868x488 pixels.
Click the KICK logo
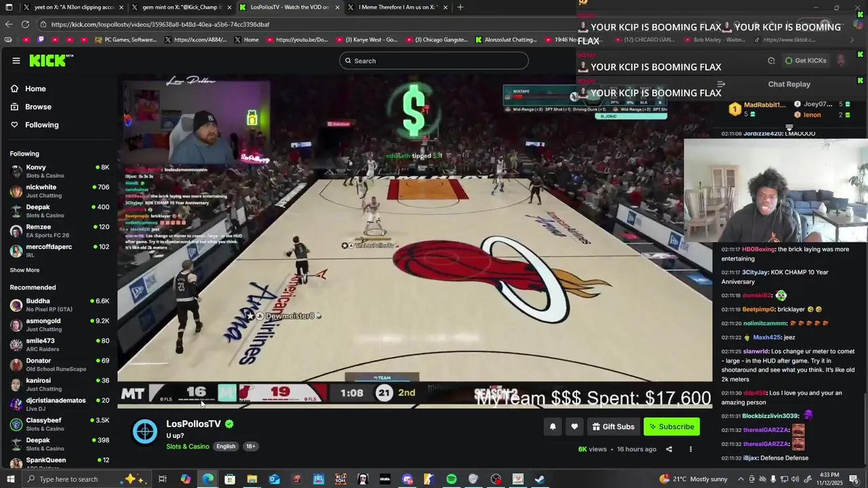51,61
